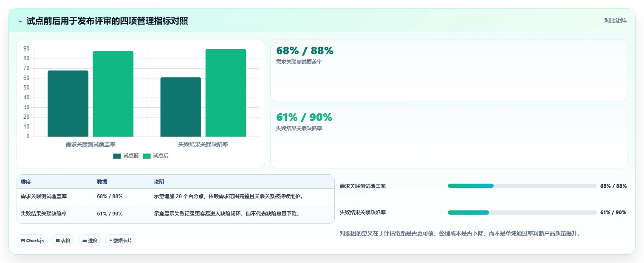Image resolution: width=644 pixels, height=263 pixels.
Task: Click description starting 示意显示失败记录
Action: 227,214
